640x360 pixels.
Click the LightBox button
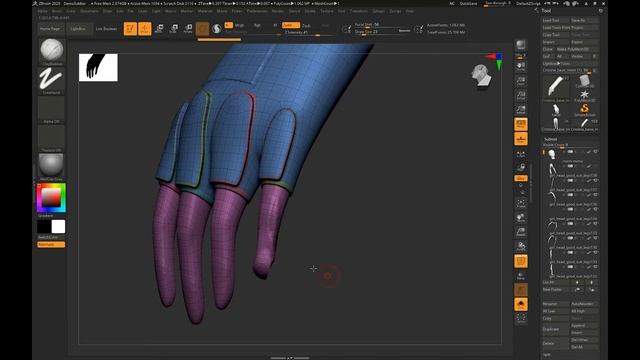point(78,29)
